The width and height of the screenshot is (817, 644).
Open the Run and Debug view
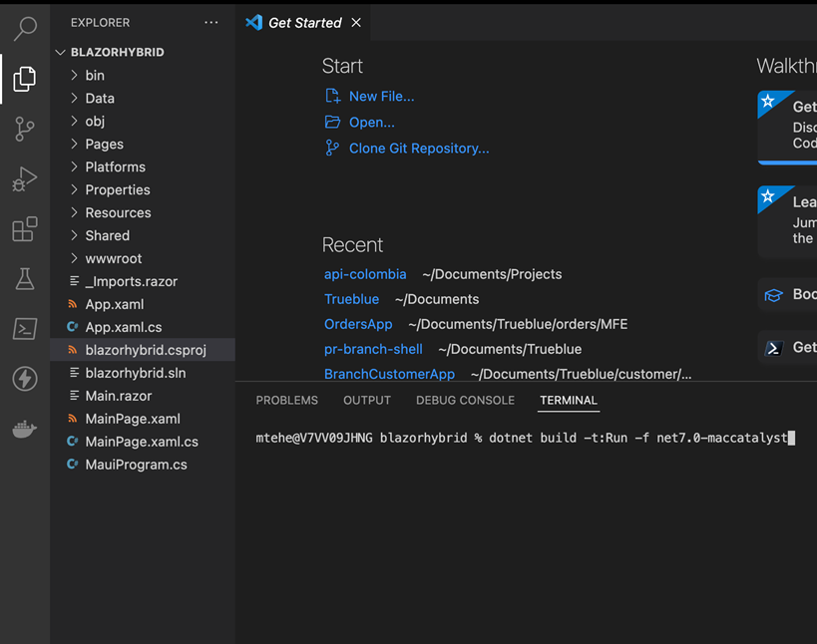[25, 178]
